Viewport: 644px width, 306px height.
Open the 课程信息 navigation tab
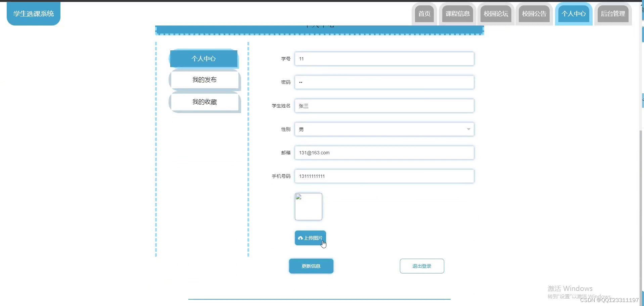(x=457, y=14)
